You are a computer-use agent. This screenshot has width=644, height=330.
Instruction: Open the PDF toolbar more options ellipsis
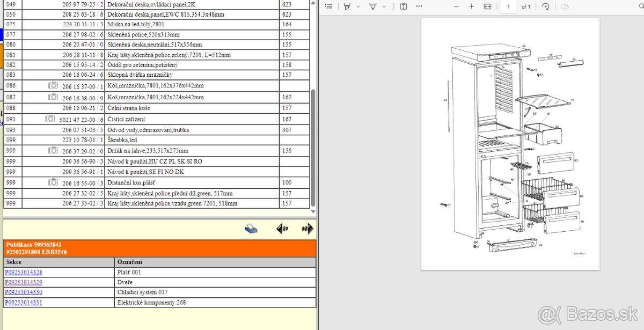pyautogui.click(x=419, y=6)
